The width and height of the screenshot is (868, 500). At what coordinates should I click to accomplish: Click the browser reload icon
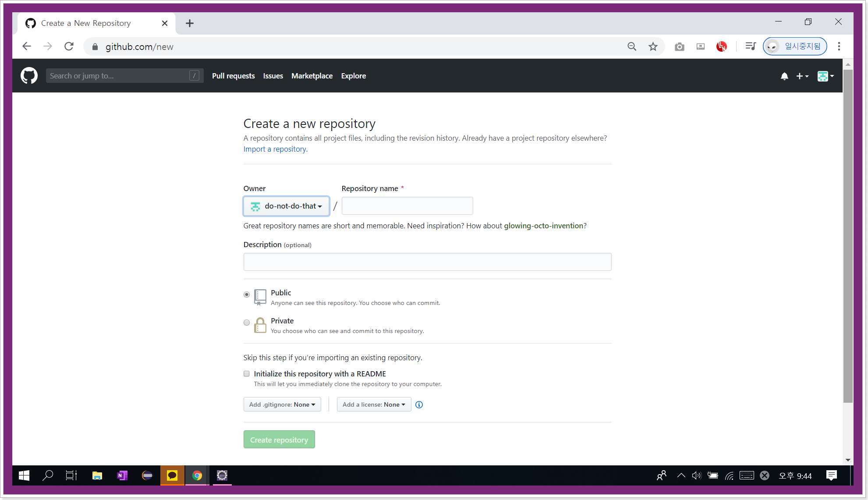69,46
